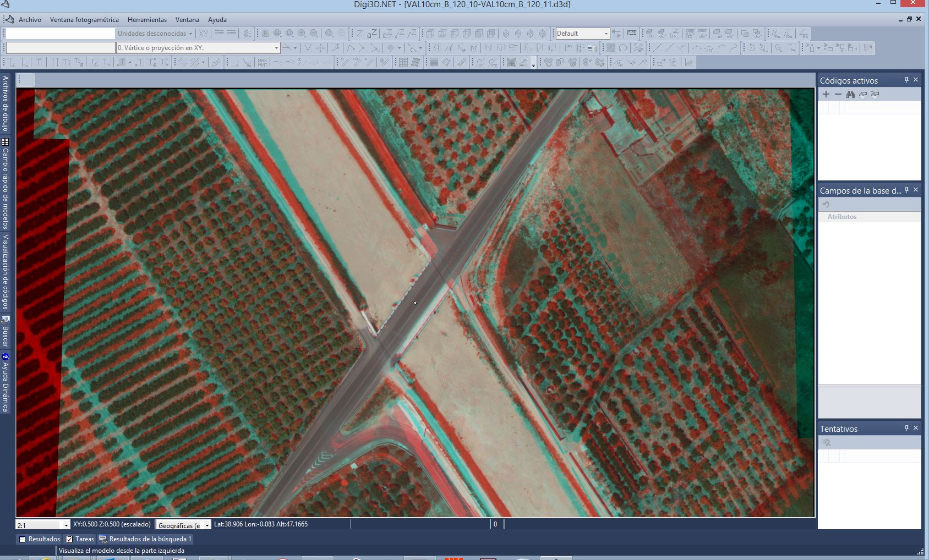Click the plus icon in Códigos activos

coord(826,95)
